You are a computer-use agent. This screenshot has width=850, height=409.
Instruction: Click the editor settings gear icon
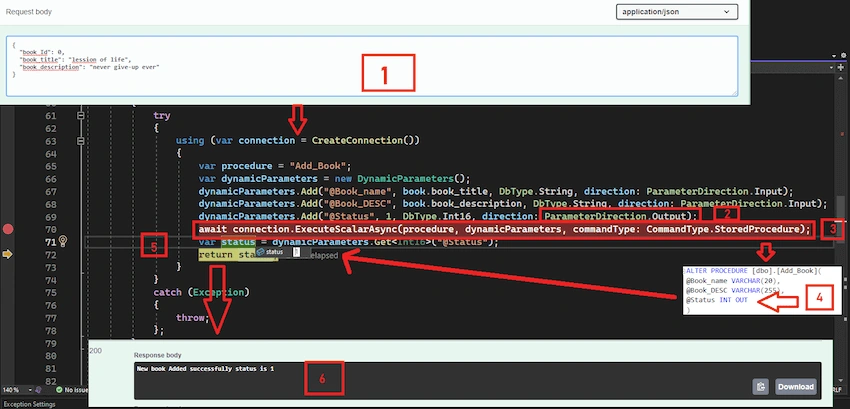click(843, 56)
